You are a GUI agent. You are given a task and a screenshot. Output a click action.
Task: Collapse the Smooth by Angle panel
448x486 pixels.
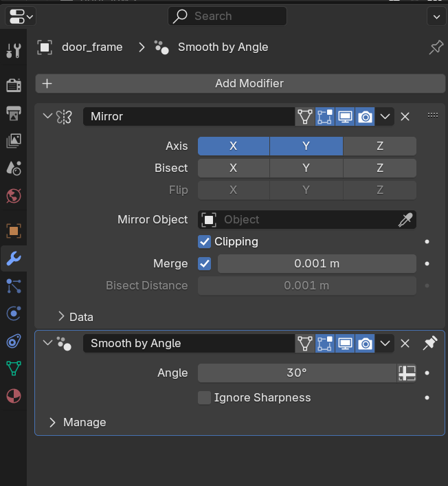click(x=47, y=343)
